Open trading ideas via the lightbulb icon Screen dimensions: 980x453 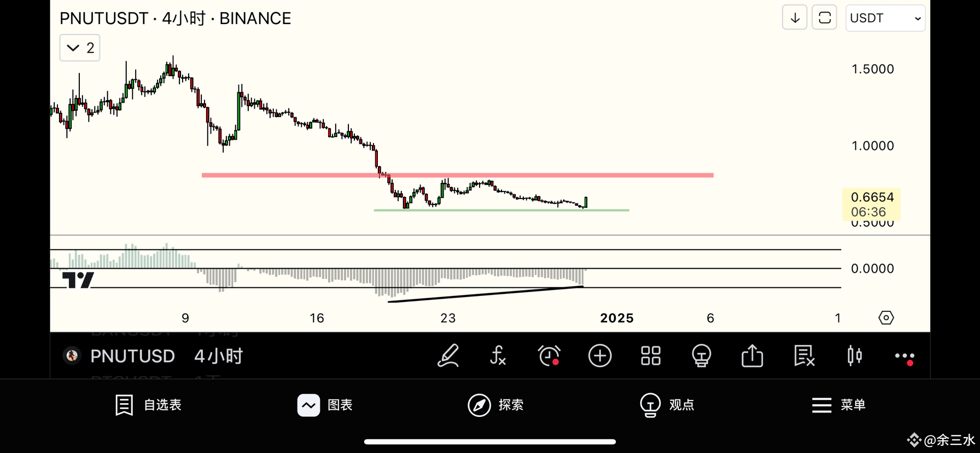[x=701, y=356]
